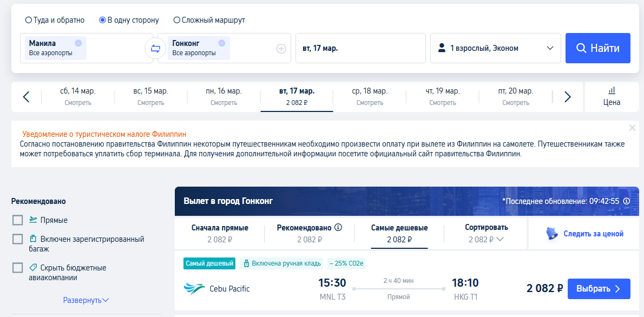Click departure time 15:30
This screenshot has width=644, height=317.
332,283
